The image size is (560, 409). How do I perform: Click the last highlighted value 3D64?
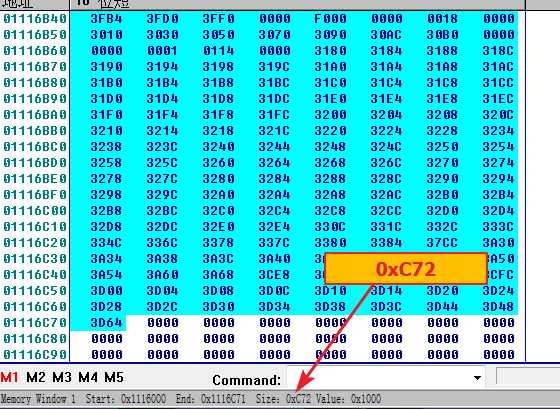(106, 323)
